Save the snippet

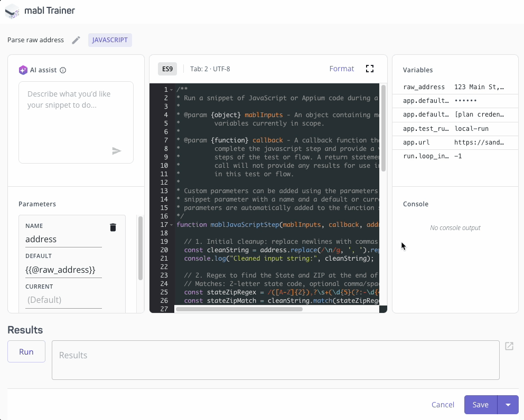coord(480,405)
